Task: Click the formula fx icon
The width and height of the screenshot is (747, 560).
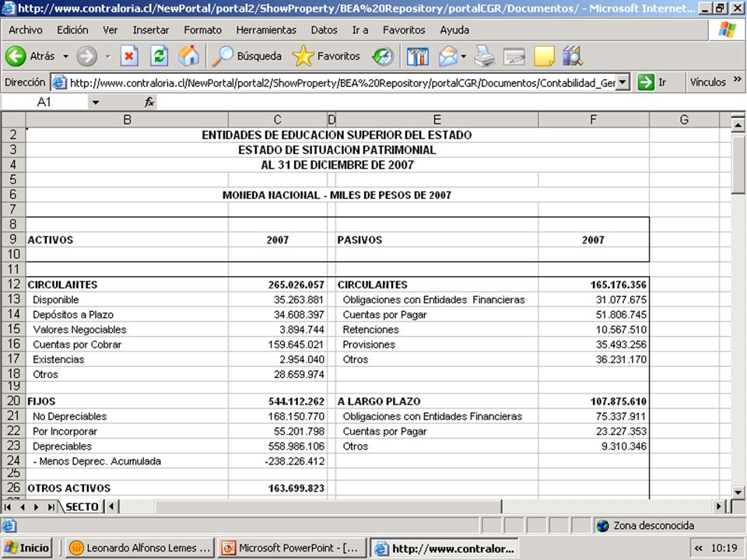Action: (149, 102)
